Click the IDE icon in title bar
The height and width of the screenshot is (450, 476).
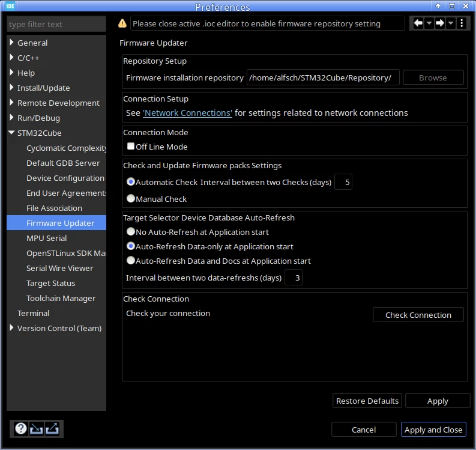tap(10, 6)
